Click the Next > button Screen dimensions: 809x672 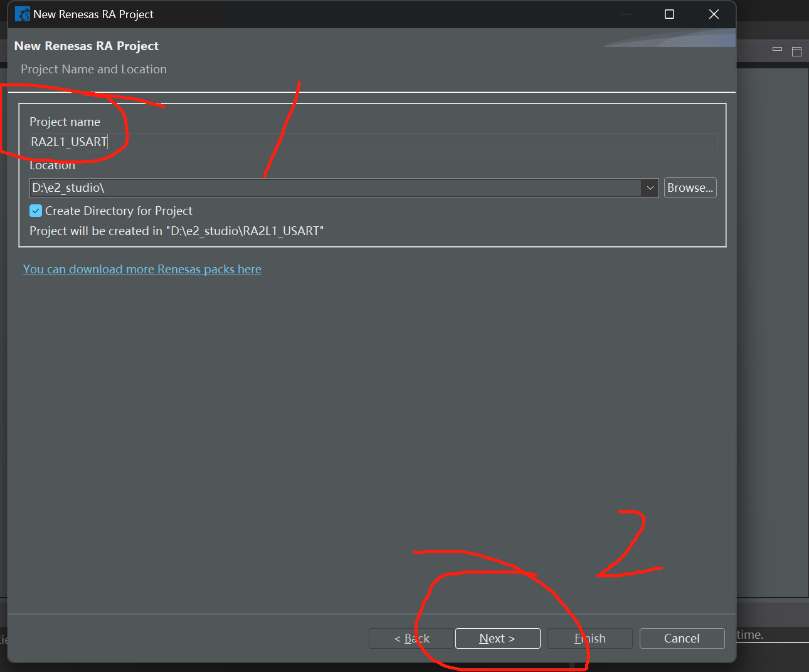coord(497,638)
